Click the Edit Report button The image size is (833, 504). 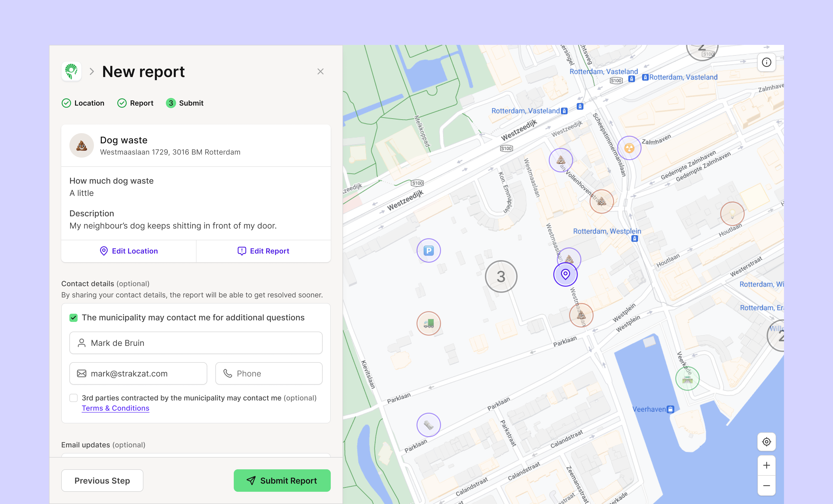pyautogui.click(x=263, y=251)
